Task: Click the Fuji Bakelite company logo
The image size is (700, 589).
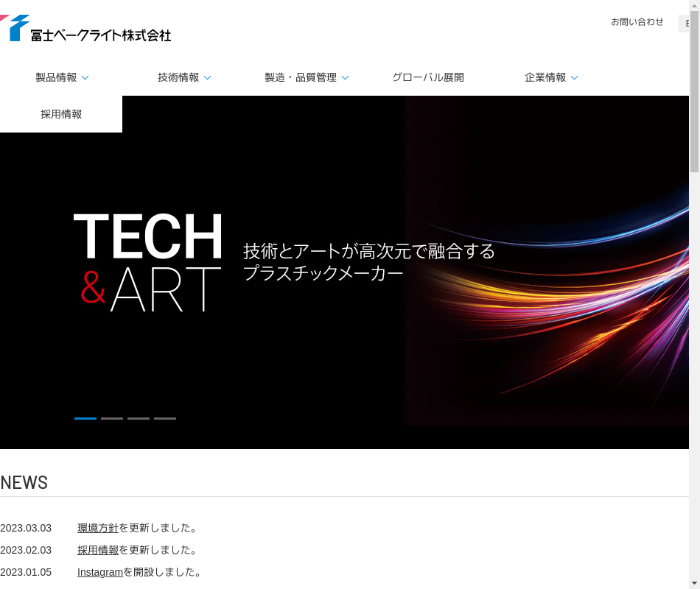Action: point(87,29)
